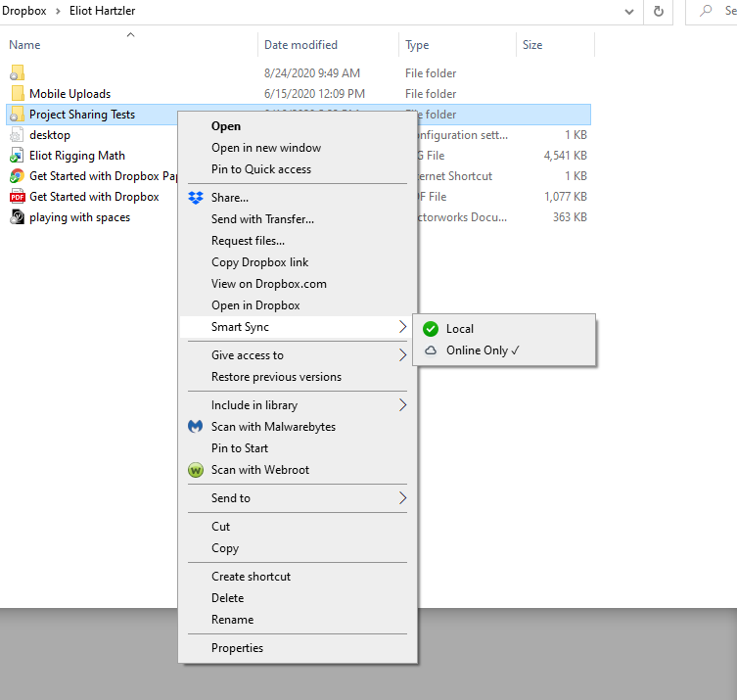Choose Online Only sync option

(477, 350)
